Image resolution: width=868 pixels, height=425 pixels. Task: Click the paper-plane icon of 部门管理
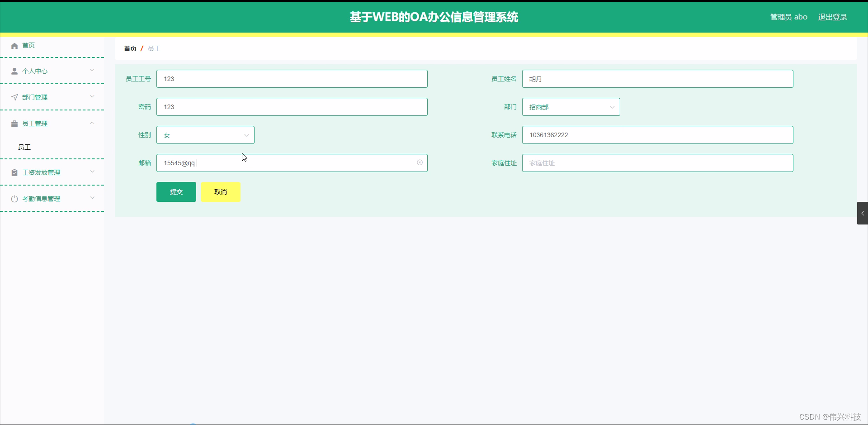tap(14, 97)
